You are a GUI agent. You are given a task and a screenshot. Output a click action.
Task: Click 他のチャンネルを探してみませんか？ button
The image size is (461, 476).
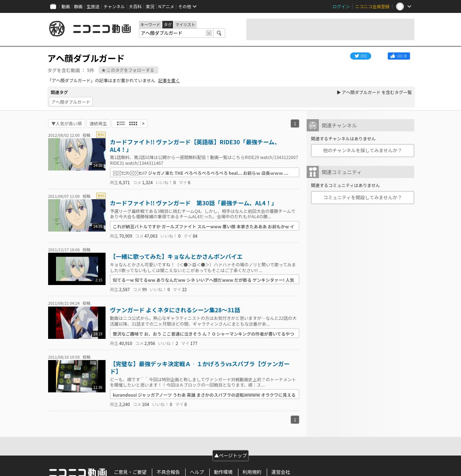tap(363, 151)
